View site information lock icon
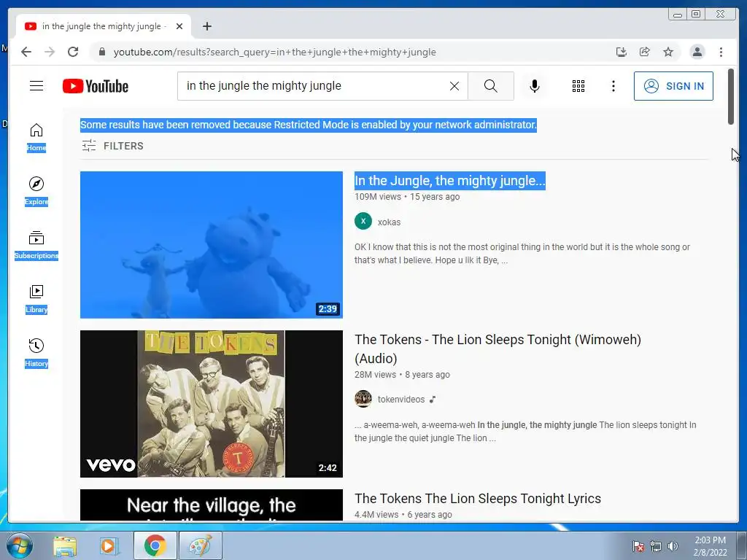The width and height of the screenshot is (747, 560). [x=102, y=52]
